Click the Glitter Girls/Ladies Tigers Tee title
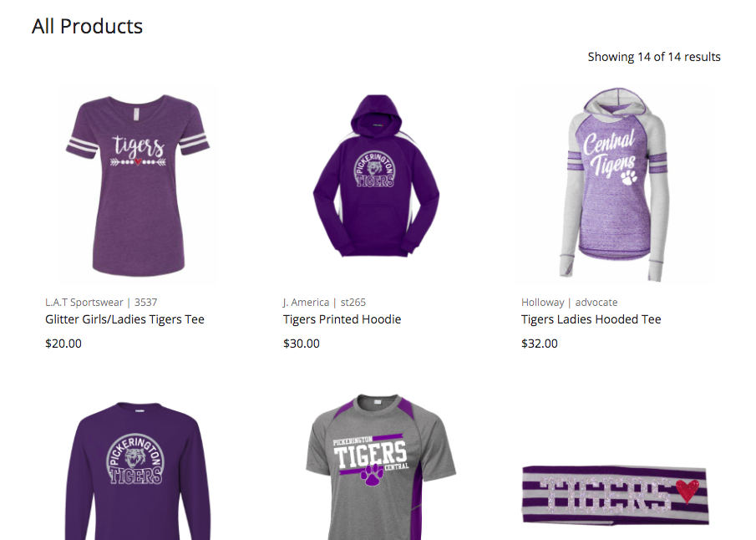This screenshot has height=540, width=756. pos(124,319)
